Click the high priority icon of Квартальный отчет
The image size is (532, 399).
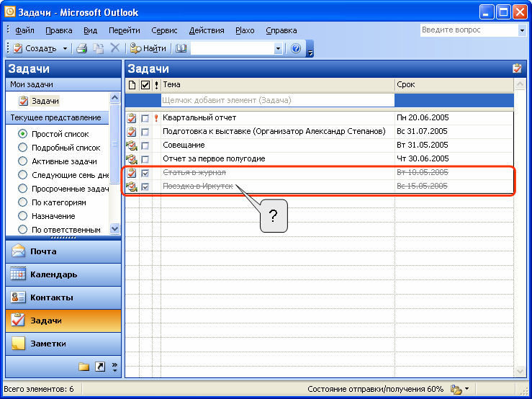156,118
